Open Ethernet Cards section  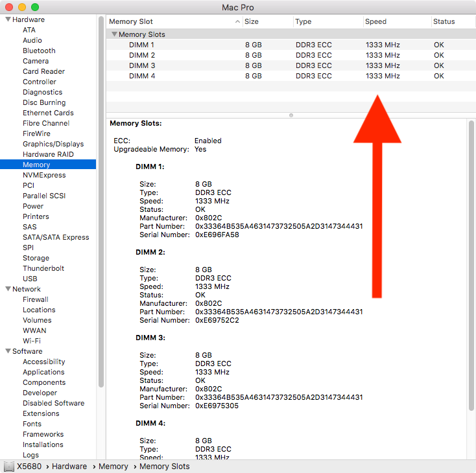(48, 113)
